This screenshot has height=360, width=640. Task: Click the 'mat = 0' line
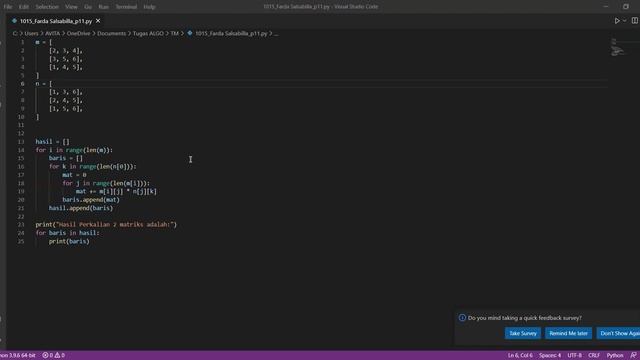coord(74,175)
